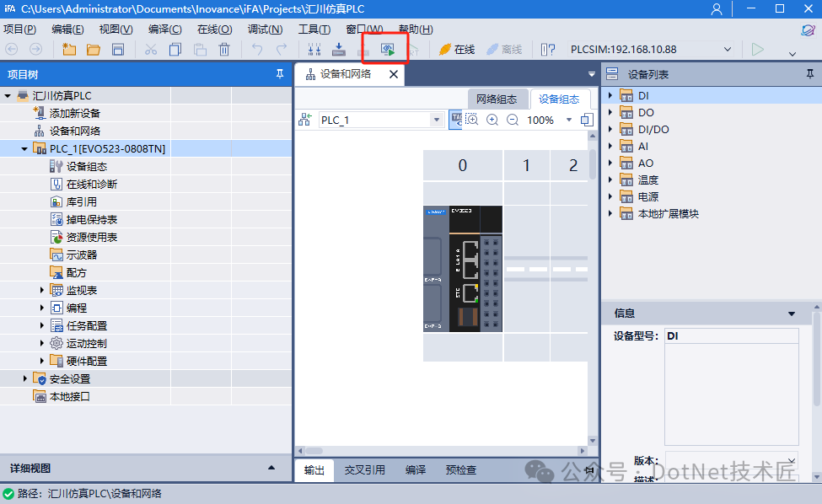Expand the 运动控制 tree node

click(42, 344)
